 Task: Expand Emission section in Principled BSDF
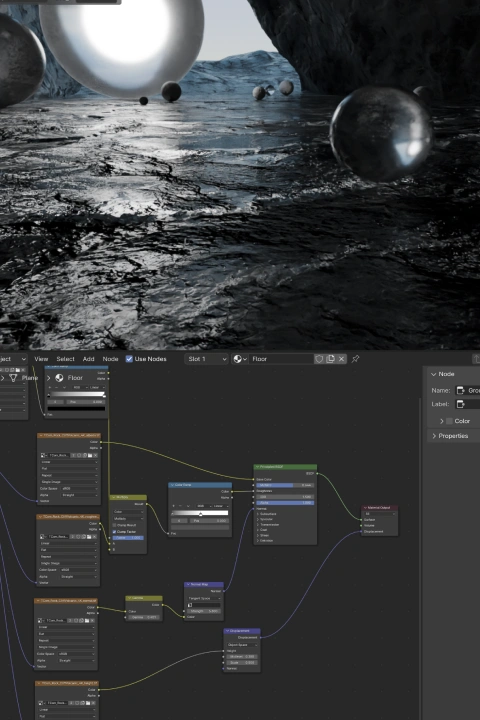[x=258, y=540]
